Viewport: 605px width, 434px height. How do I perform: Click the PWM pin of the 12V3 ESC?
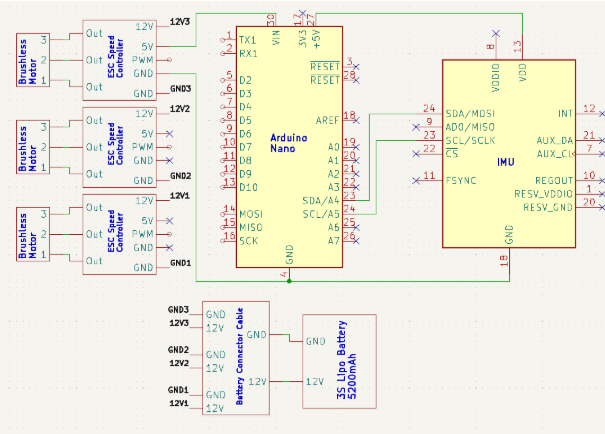coord(143,60)
